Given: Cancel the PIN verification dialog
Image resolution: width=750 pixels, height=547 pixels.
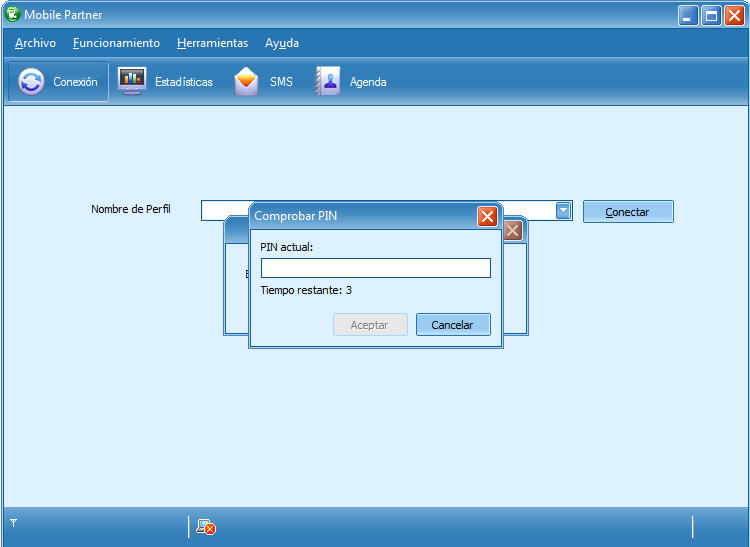Looking at the screenshot, I should click(452, 325).
